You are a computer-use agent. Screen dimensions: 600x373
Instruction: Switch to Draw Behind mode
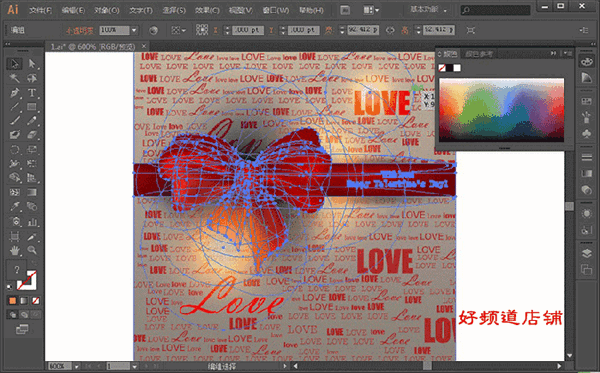(24, 314)
